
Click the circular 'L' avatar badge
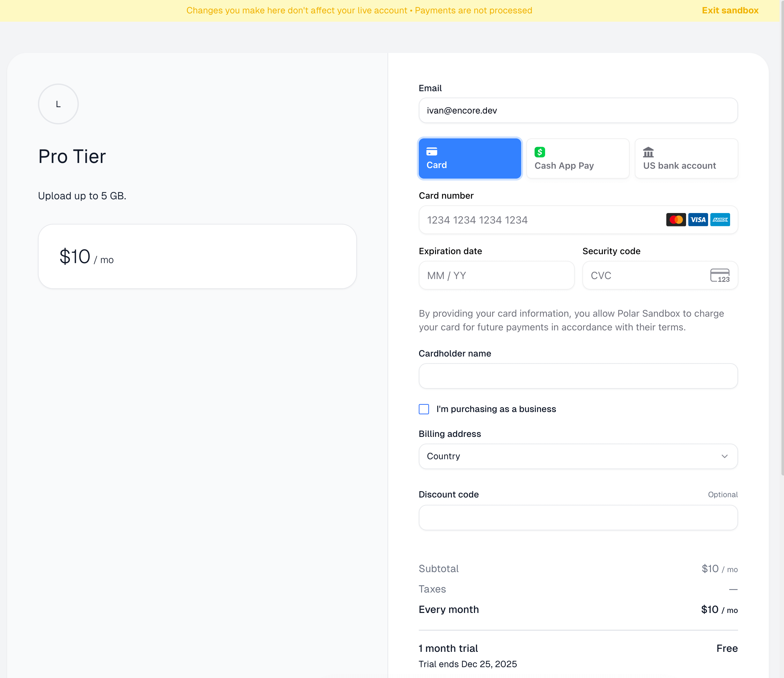pos(58,104)
